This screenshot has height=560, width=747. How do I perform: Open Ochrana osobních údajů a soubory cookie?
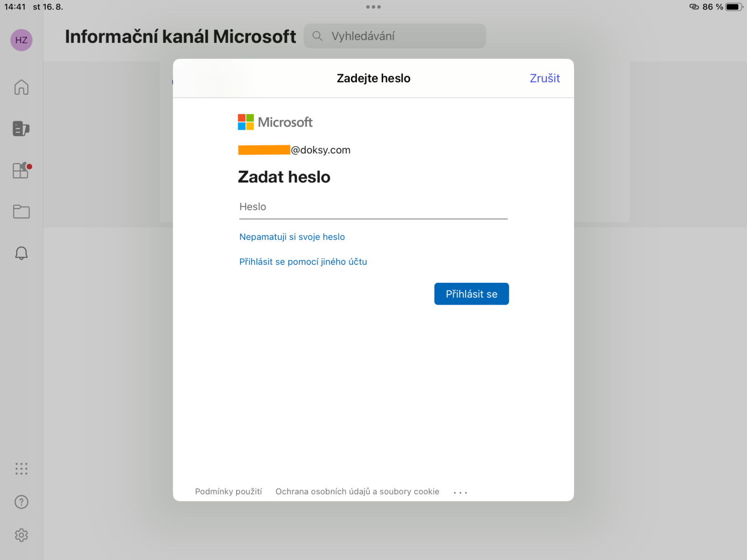coord(357,491)
